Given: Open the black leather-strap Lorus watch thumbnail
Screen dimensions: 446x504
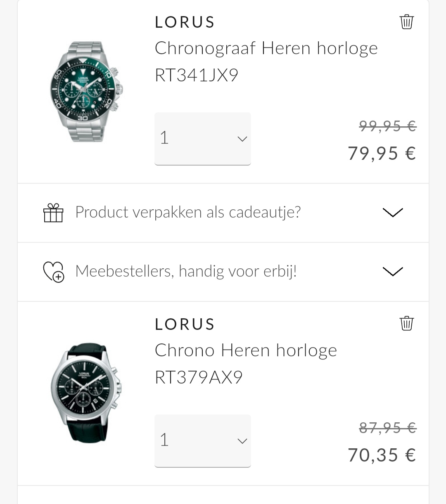Looking at the screenshot, I should coord(86,392).
